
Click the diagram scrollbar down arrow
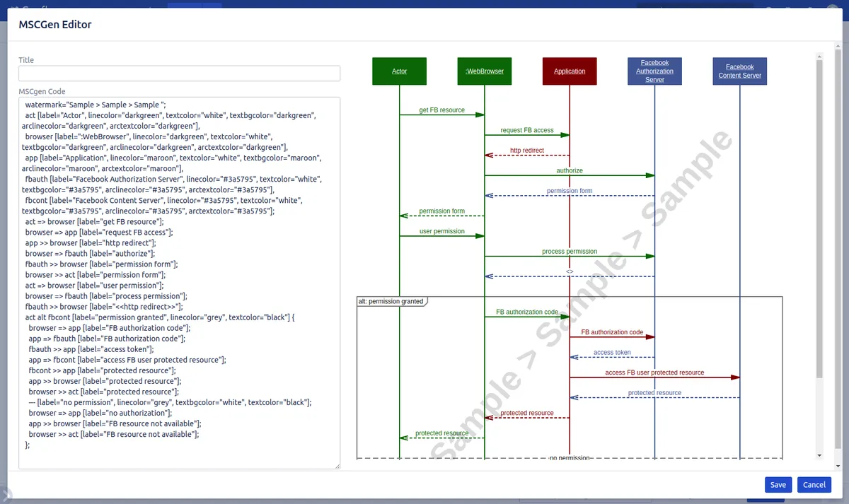click(x=819, y=456)
